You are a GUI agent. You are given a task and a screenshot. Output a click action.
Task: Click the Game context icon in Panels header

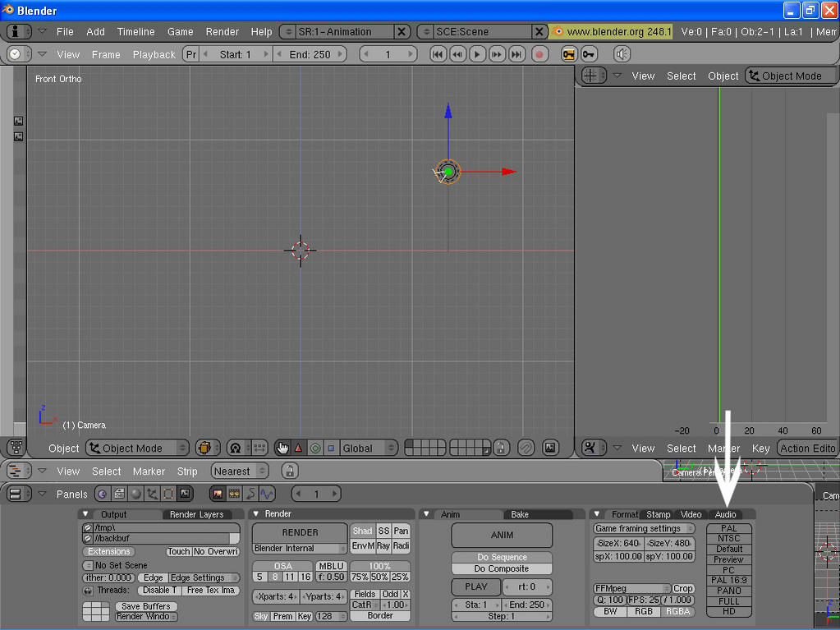[x=103, y=494]
